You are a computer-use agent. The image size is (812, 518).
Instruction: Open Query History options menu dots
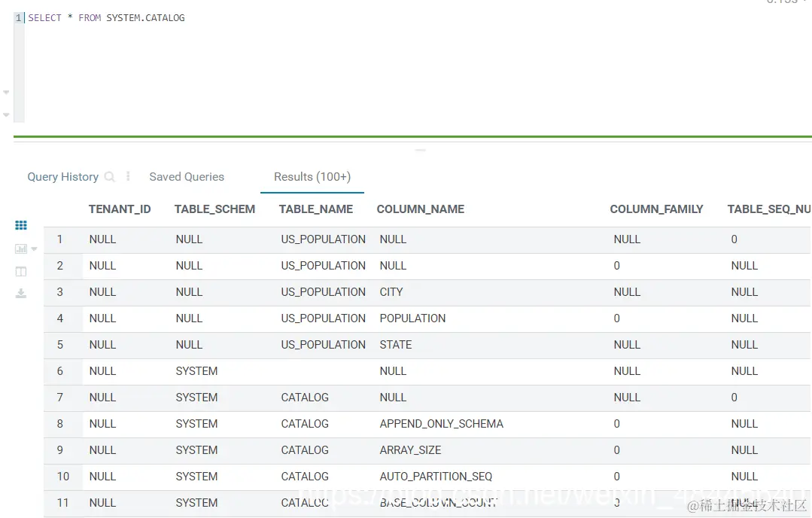coord(128,177)
